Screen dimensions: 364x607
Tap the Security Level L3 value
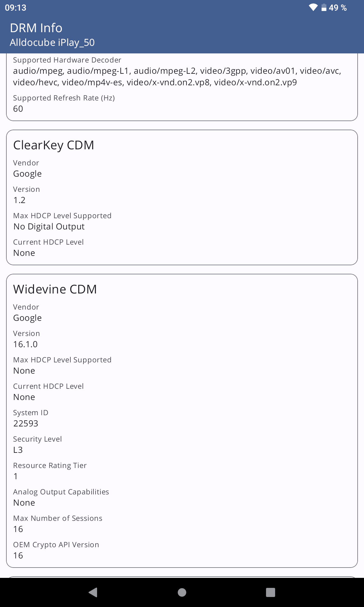18,450
